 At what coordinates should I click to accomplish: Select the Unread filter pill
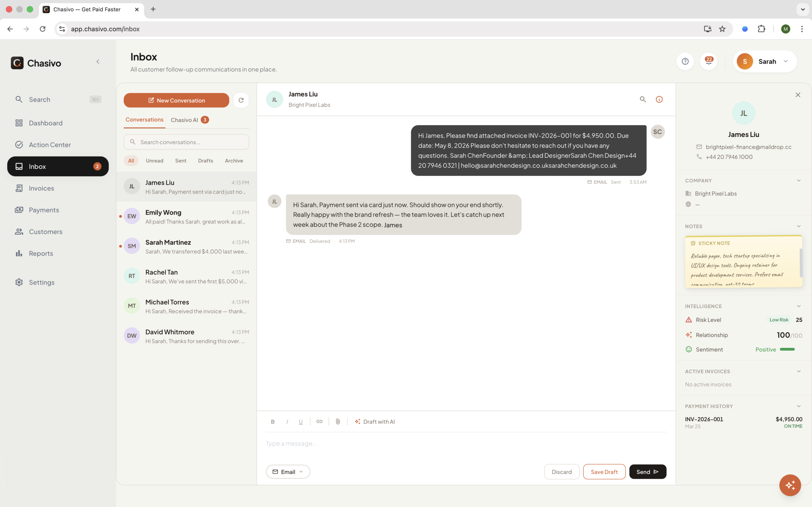click(x=154, y=161)
